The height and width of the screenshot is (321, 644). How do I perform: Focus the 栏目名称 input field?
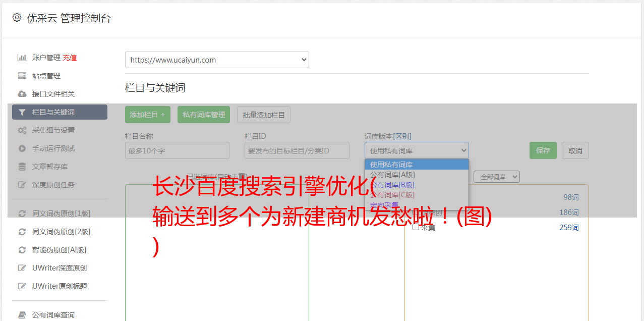coord(177,150)
